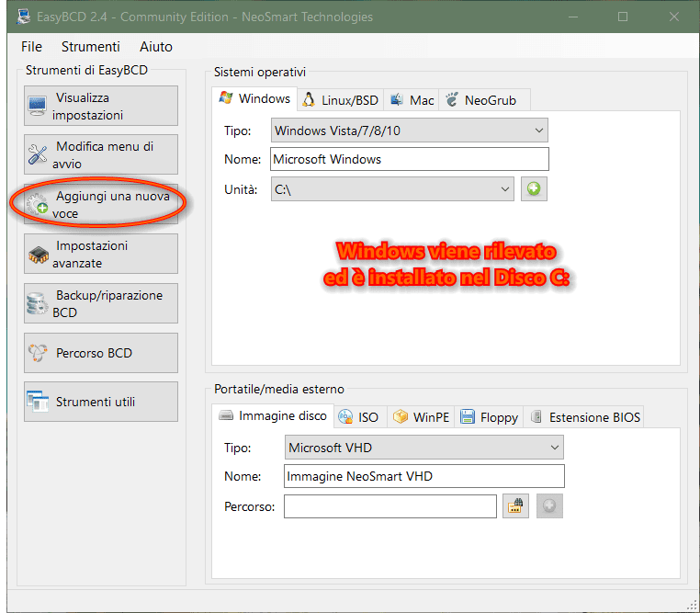Image resolution: width=700 pixels, height=613 pixels.
Task: Maximize the EasyBCD window
Action: point(623,17)
